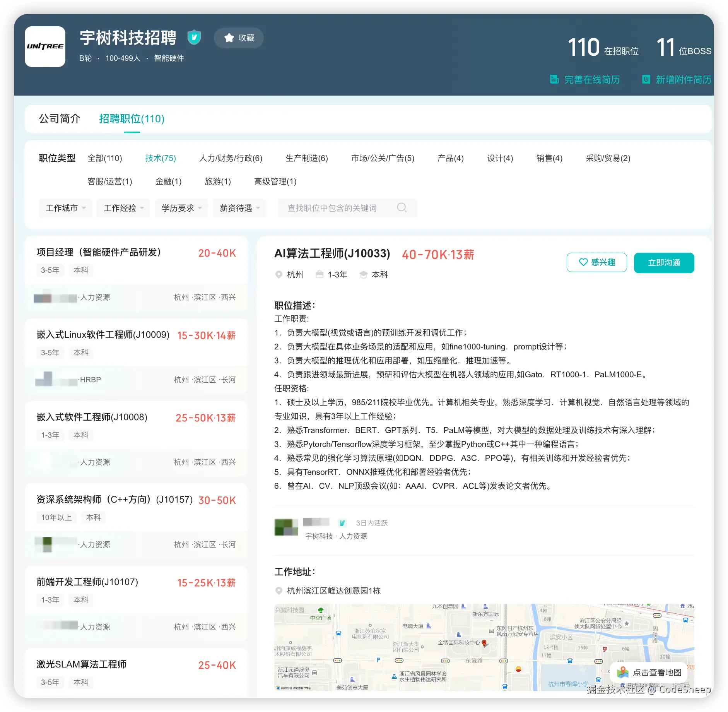Viewport: 728px width, 712px height.
Task: Click the recruiter avatar above 宇树科技 · 人力资源
Action: (x=286, y=527)
